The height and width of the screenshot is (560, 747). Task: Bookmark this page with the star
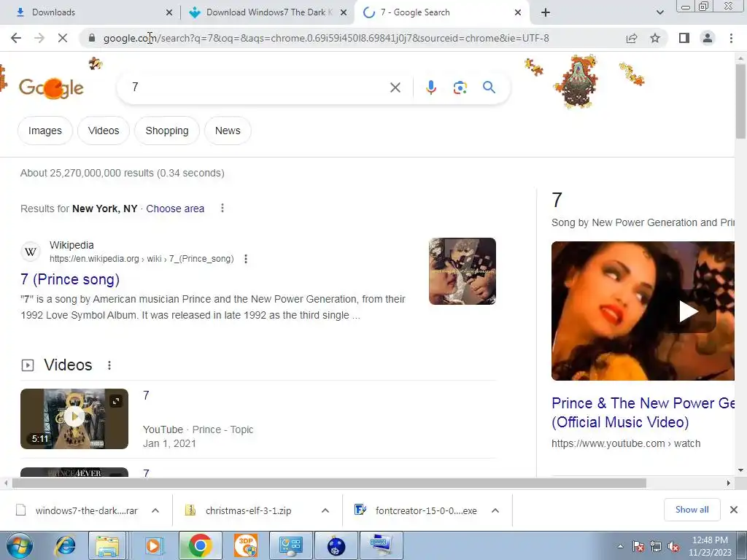click(x=655, y=38)
